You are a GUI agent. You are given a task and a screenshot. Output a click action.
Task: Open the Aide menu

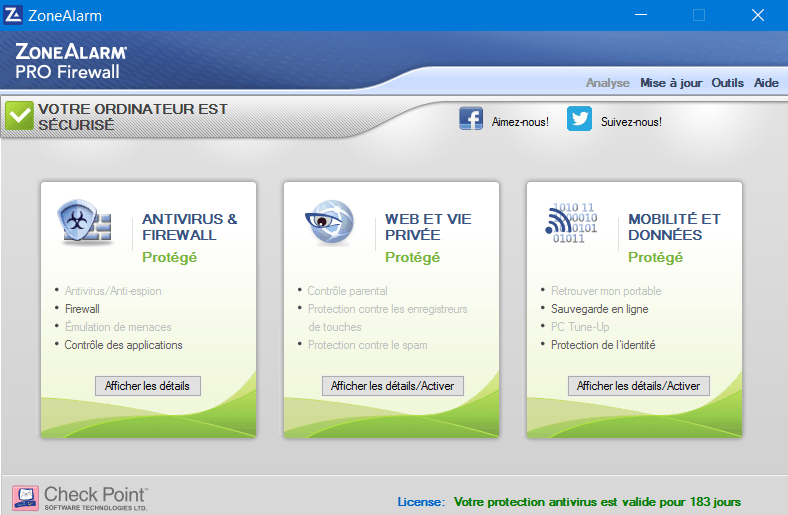(x=766, y=83)
